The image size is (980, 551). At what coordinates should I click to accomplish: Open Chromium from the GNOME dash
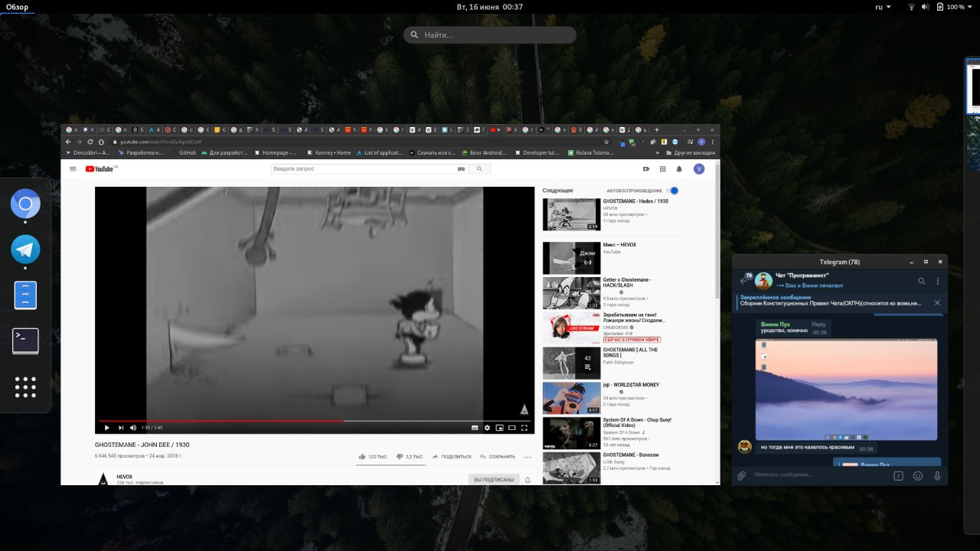pyautogui.click(x=25, y=204)
